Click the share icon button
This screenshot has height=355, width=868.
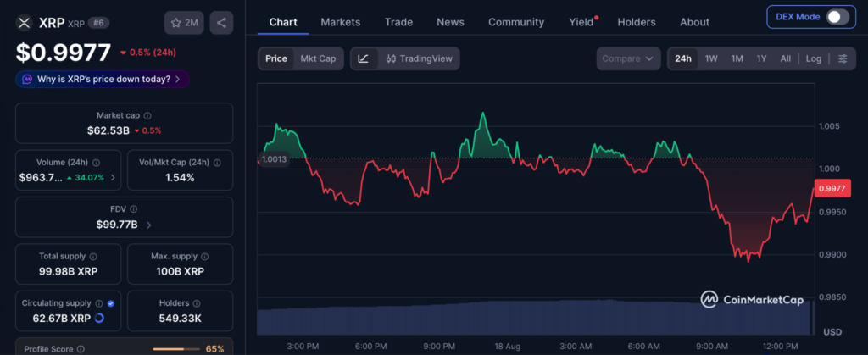221,23
